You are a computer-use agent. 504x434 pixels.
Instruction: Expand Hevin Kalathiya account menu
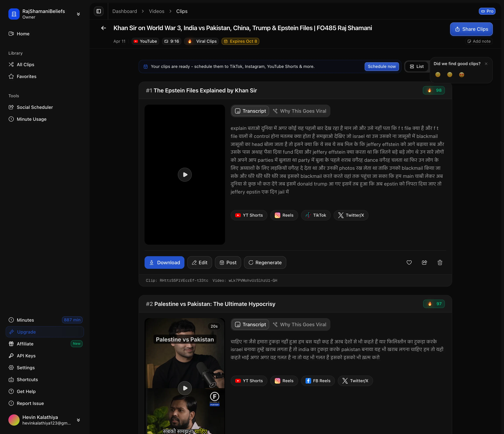pos(78,420)
